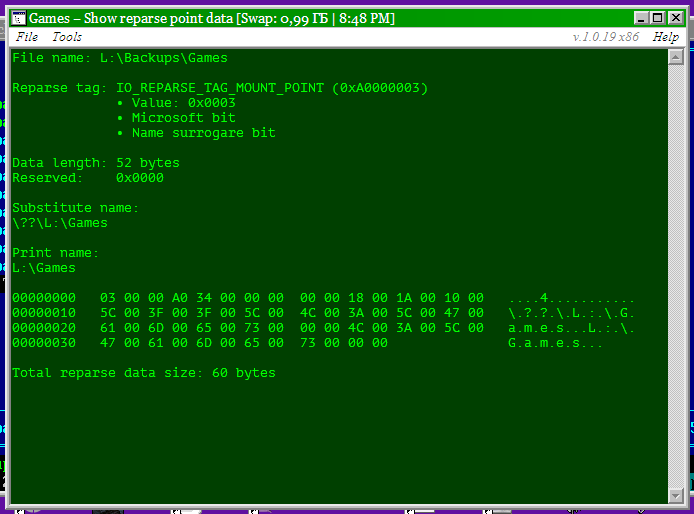The width and height of the screenshot is (694, 514).
Task: Click hex offset 00000030
Action: (x=44, y=343)
